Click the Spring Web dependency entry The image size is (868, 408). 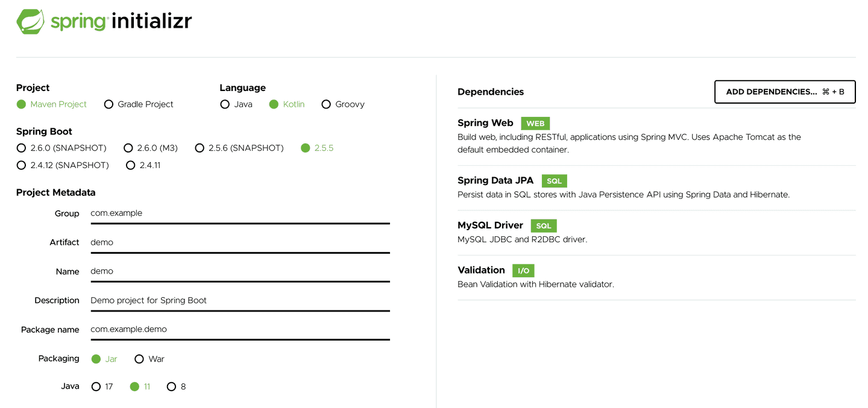[x=485, y=123]
